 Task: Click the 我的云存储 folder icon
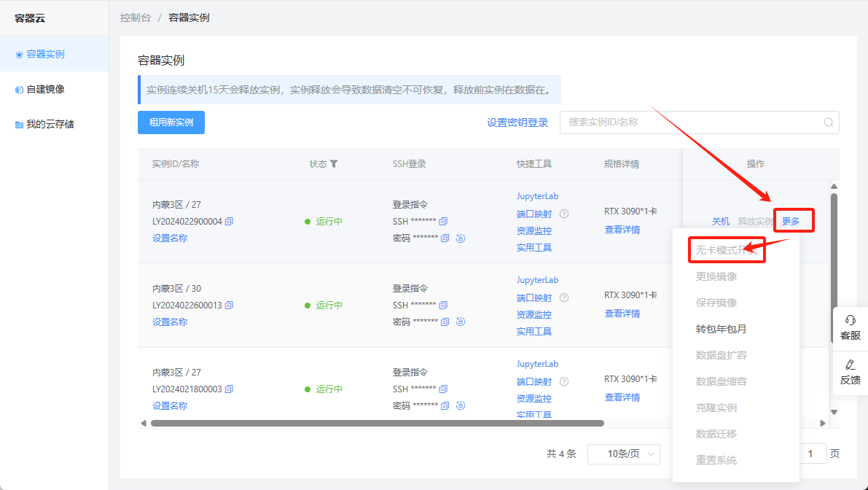pyautogui.click(x=19, y=125)
